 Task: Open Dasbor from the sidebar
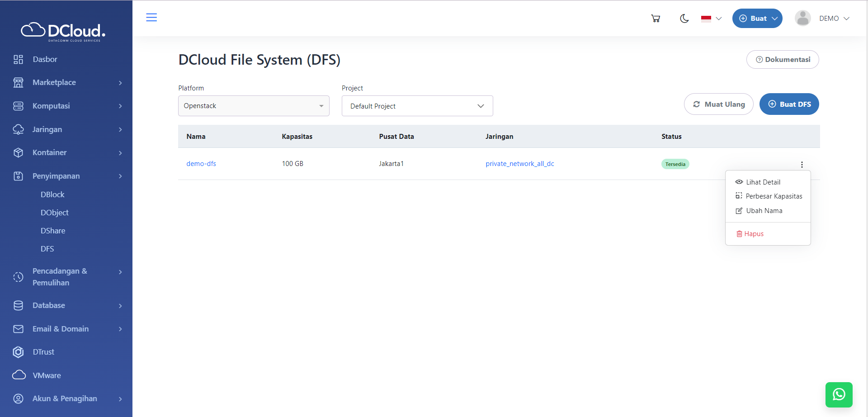pos(45,59)
